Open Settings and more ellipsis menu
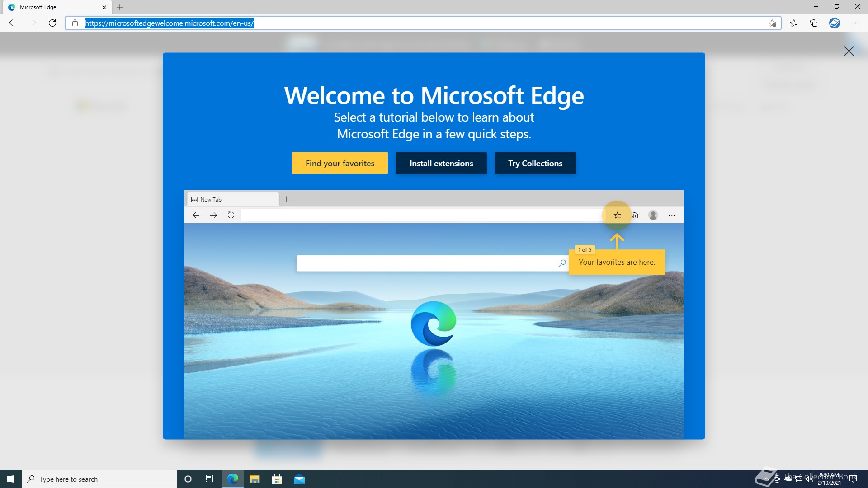868x488 pixels. point(855,23)
